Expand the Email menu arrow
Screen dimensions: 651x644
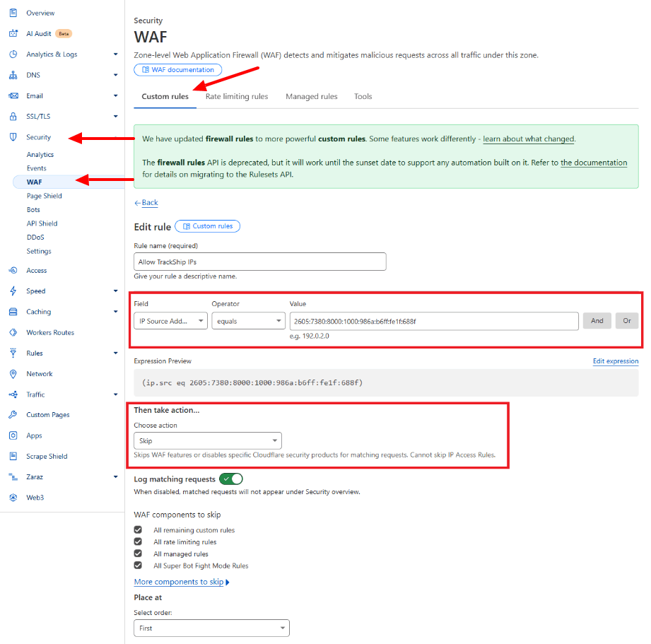coord(115,96)
